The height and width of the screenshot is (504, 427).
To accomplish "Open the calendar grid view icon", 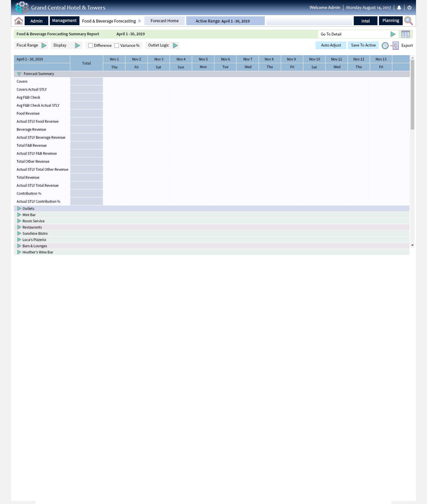I will (x=405, y=34).
